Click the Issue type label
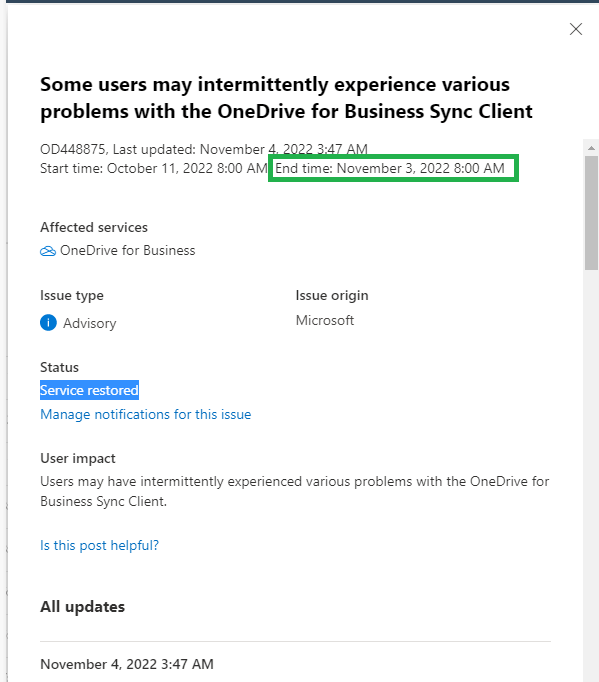Viewport: 599px width, 682px height. coord(72,295)
